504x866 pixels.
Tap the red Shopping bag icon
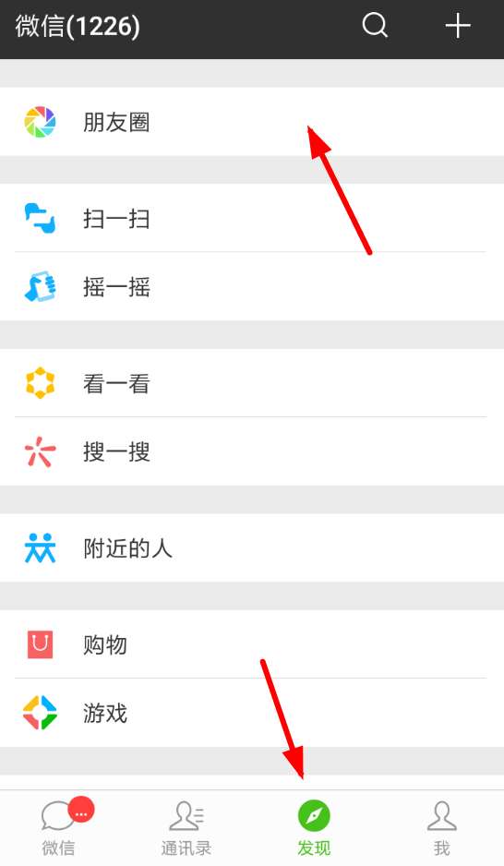pyautogui.click(x=40, y=644)
